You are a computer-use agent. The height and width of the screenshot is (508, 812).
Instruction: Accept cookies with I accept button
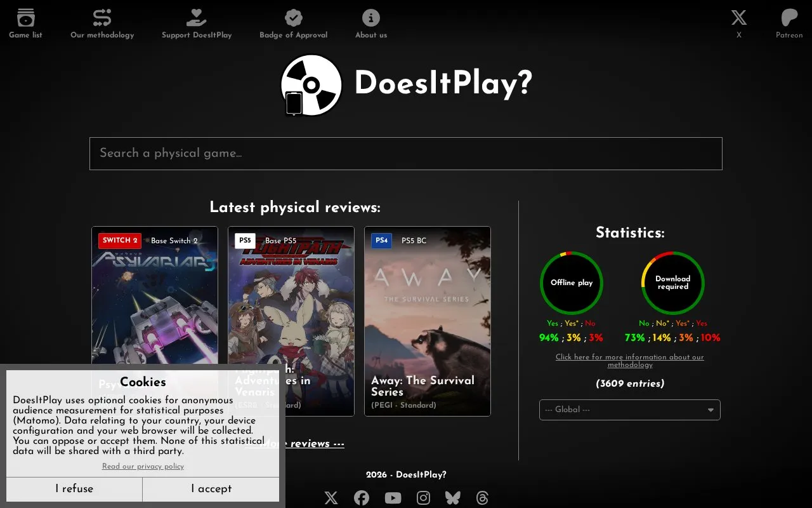[x=211, y=489]
